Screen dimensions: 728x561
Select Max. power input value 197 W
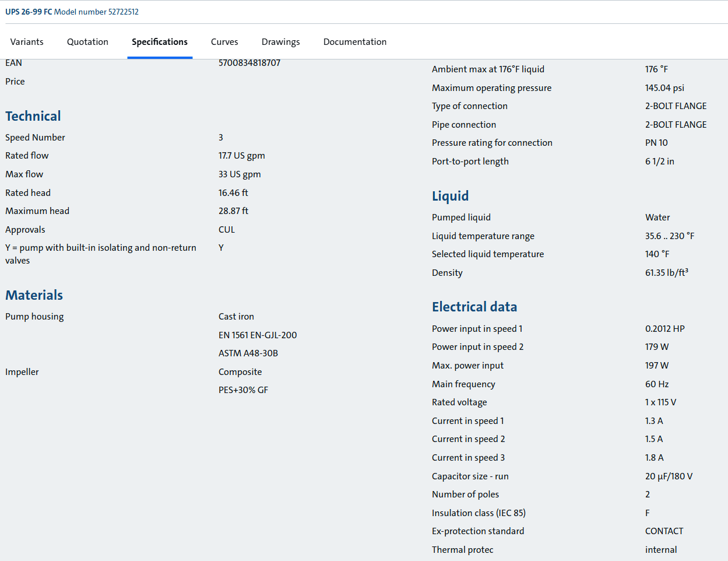pyautogui.click(x=657, y=366)
